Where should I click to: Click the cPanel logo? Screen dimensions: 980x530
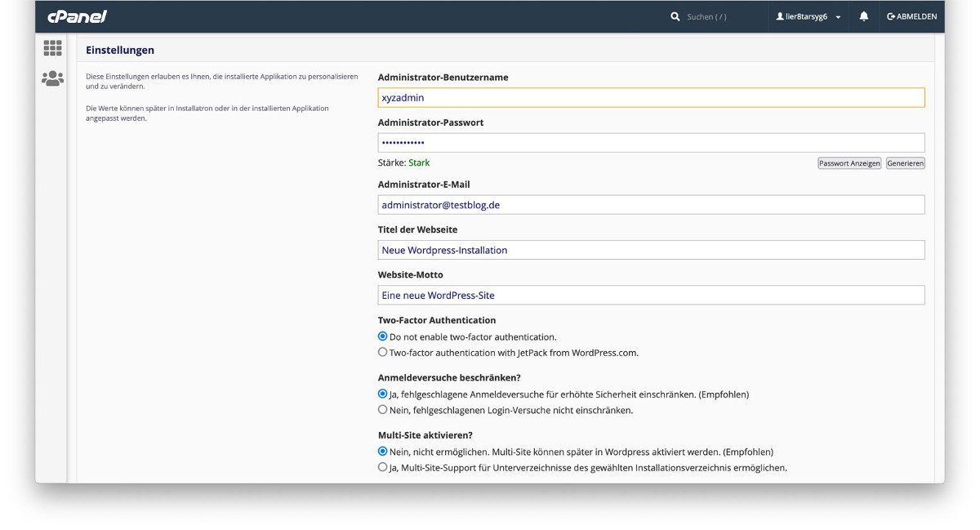(x=77, y=16)
